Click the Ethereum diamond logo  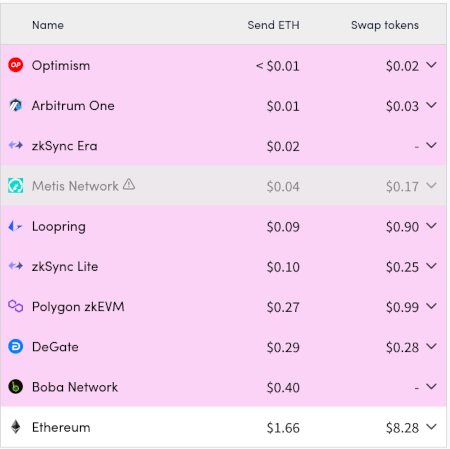(x=16, y=427)
